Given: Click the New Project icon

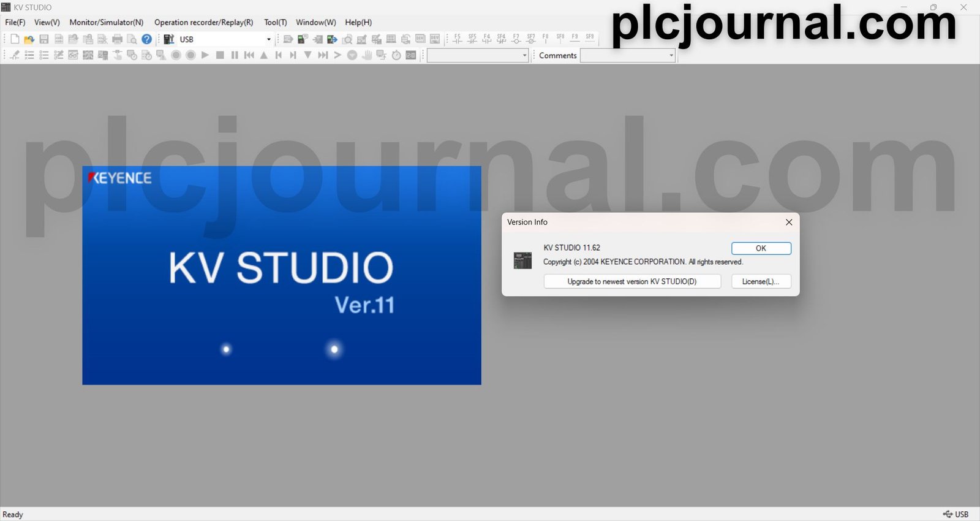Looking at the screenshot, I should (15, 39).
